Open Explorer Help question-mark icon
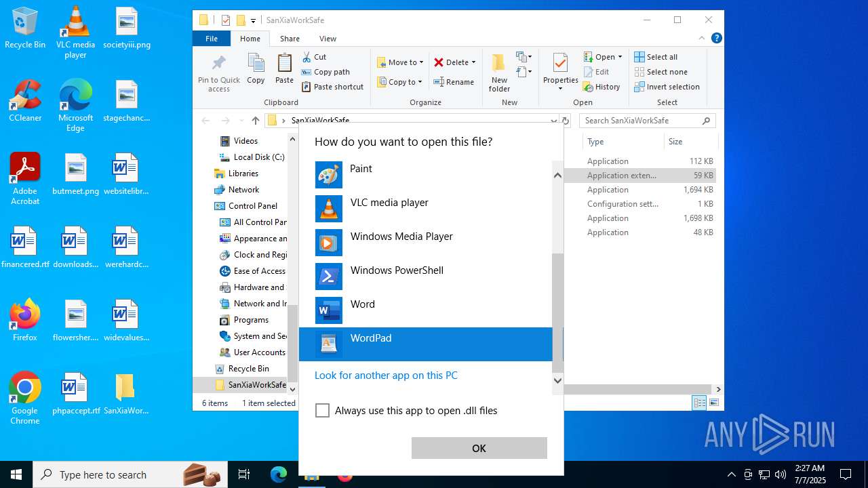Screen dimensions: 868x488 (x=717, y=39)
